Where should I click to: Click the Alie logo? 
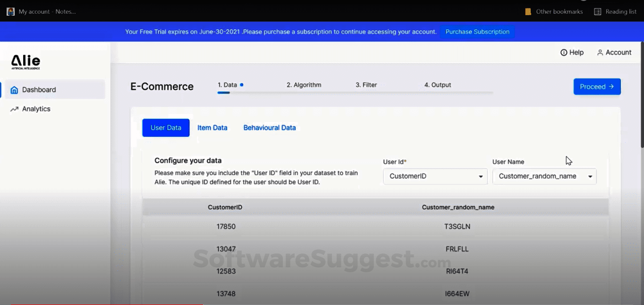(x=25, y=61)
